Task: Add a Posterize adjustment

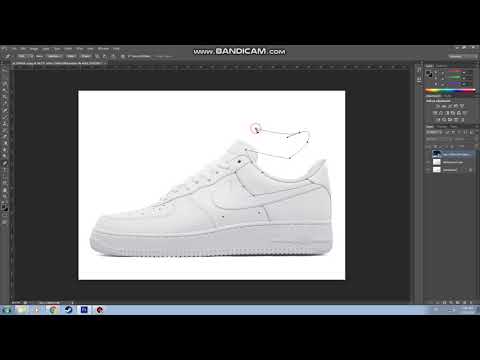Action: coord(444,119)
